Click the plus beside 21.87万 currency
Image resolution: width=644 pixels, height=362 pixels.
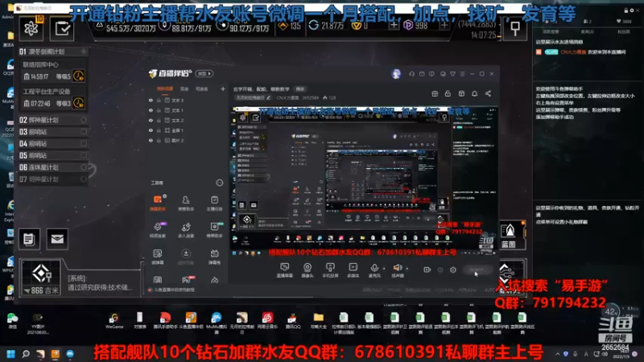pos(394,26)
